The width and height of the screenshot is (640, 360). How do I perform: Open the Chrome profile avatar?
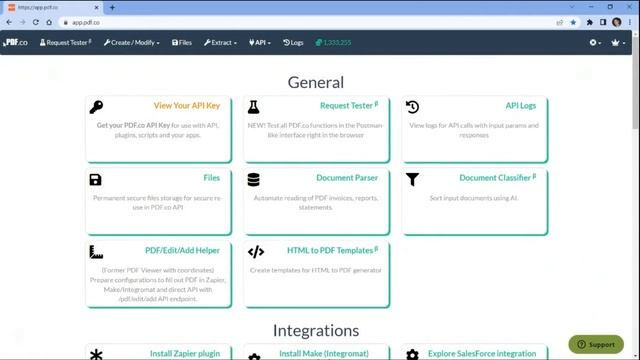(616, 22)
